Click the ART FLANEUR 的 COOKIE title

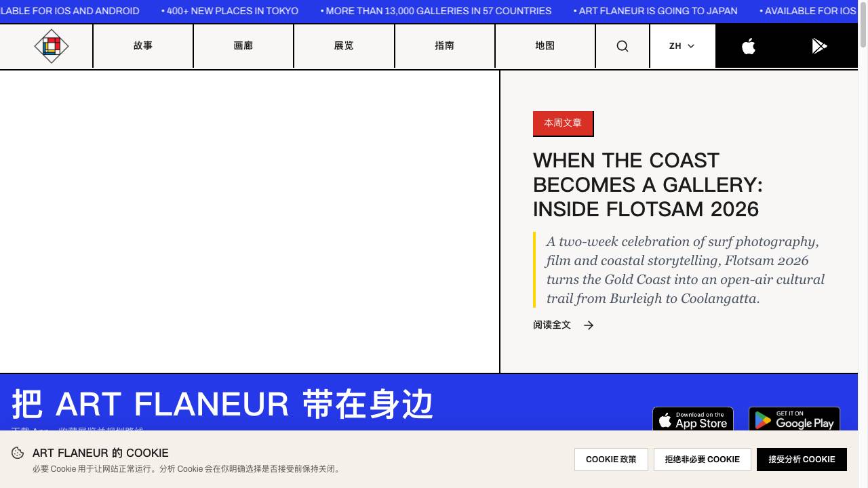click(x=100, y=453)
